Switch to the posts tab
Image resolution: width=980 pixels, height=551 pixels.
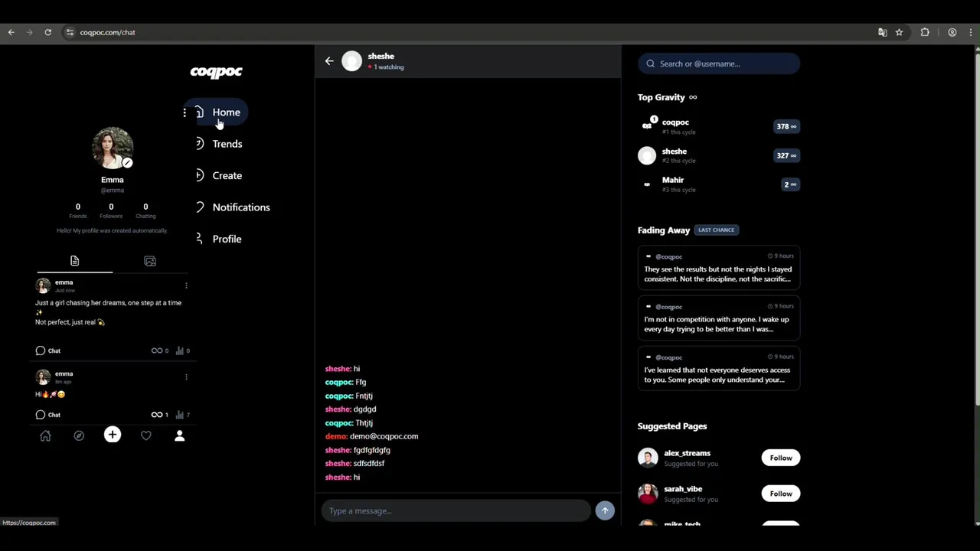74,261
